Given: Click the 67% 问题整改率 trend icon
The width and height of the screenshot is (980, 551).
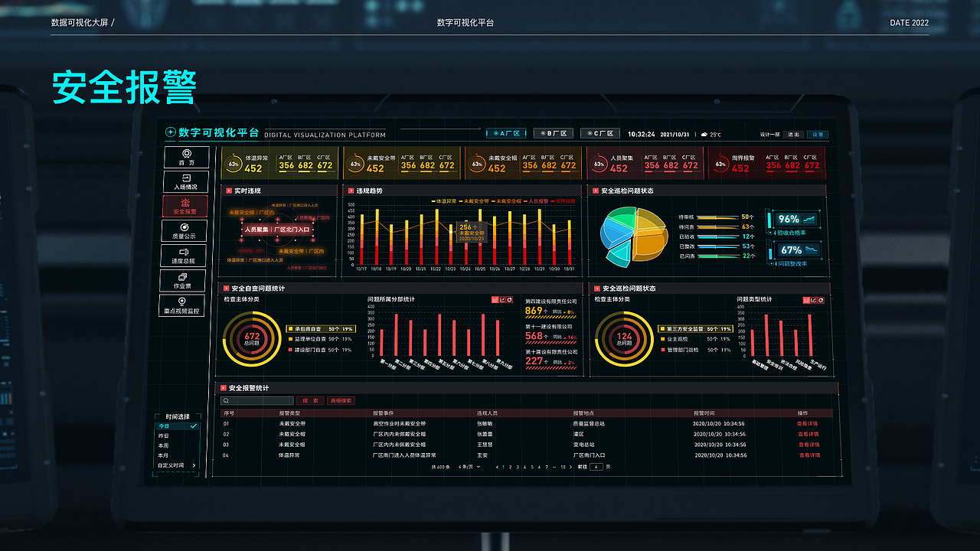Looking at the screenshot, I should coord(811,249).
